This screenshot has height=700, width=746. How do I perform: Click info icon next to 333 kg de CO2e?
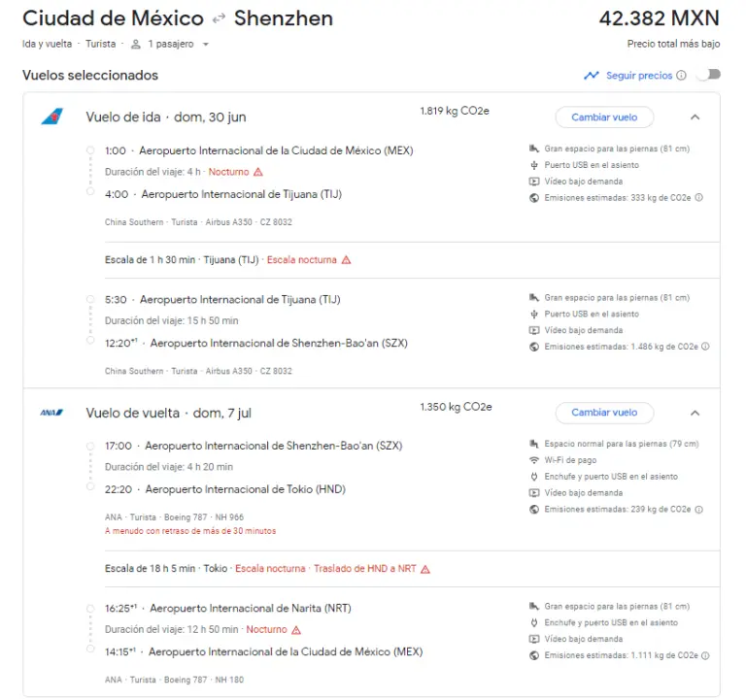(699, 197)
